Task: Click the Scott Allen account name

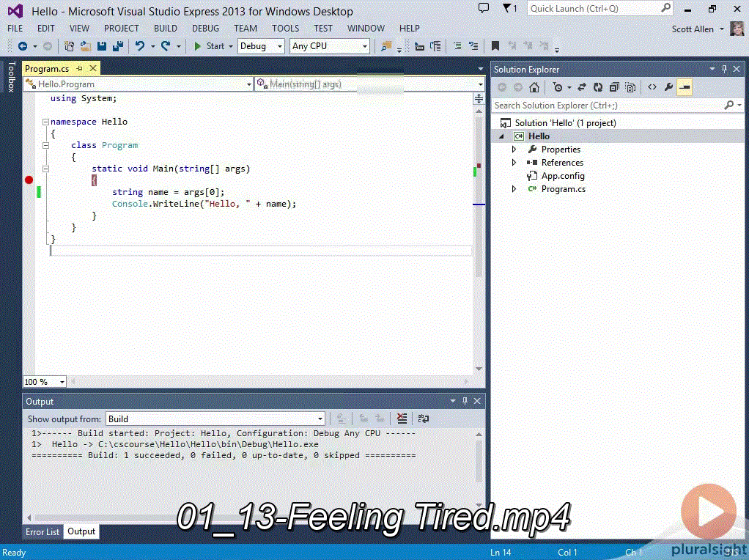Action: tap(692, 29)
